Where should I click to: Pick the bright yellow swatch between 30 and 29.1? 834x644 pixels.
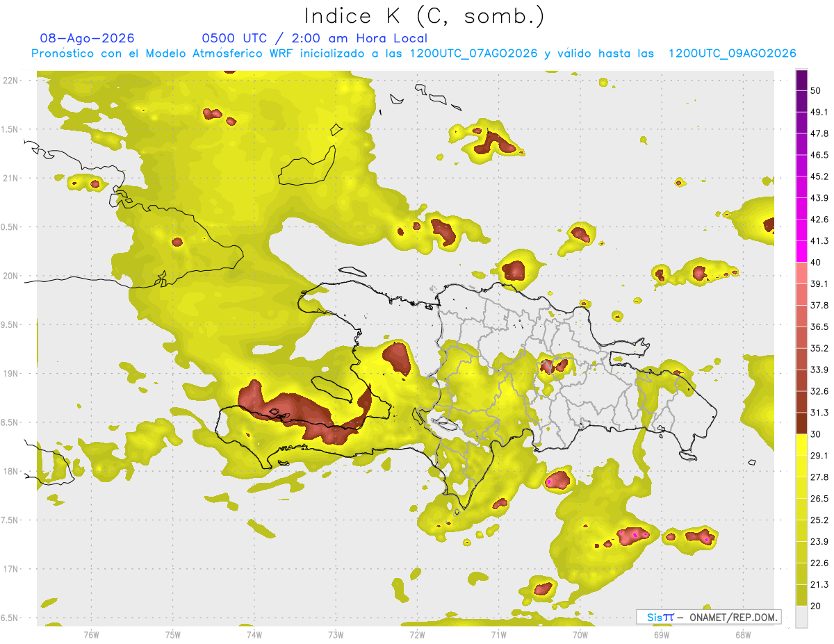coord(801,445)
